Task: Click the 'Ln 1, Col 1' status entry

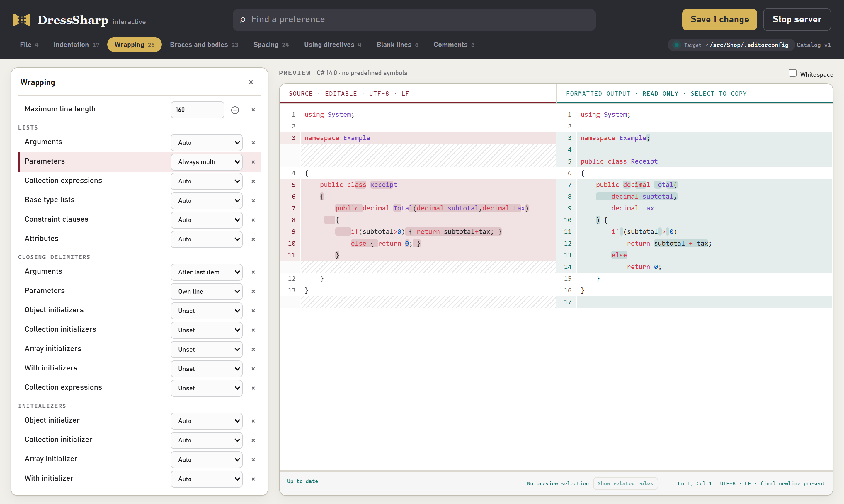Action: (695, 483)
